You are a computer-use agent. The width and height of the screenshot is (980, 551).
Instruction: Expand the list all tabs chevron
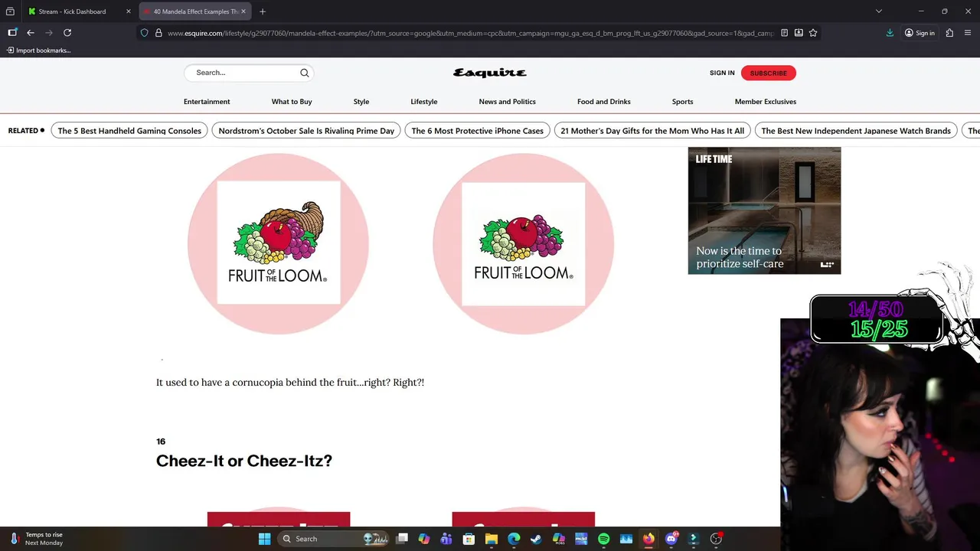point(879,11)
